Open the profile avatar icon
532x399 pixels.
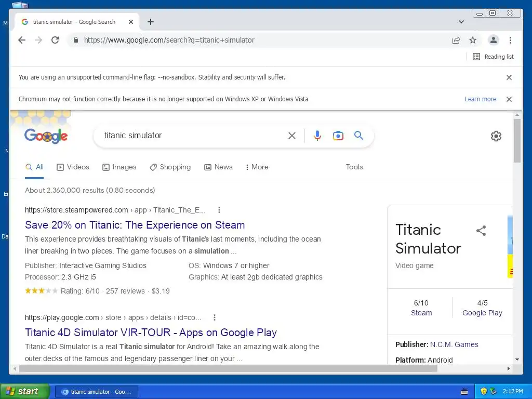tap(494, 40)
